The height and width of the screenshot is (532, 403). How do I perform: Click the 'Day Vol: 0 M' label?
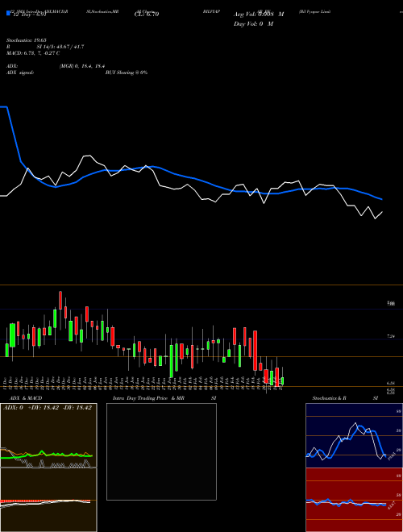pyautogui.click(x=253, y=24)
